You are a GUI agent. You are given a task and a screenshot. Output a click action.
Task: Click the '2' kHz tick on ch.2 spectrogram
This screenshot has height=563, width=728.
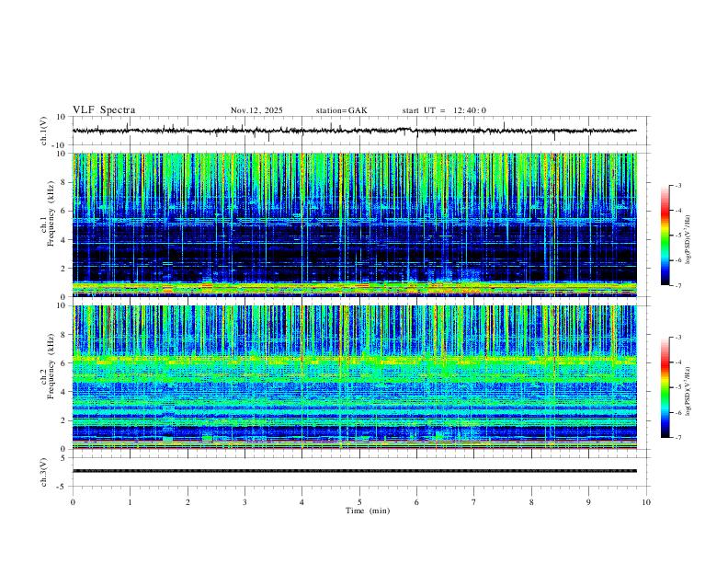[64, 420]
